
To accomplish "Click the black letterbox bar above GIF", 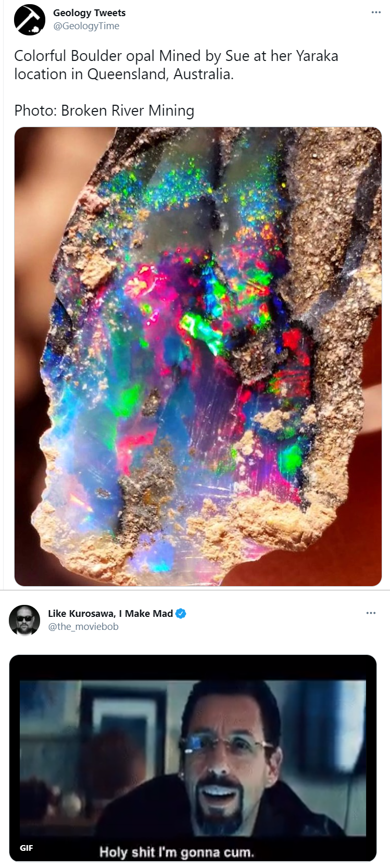I will pyautogui.click(x=193, y=668).
